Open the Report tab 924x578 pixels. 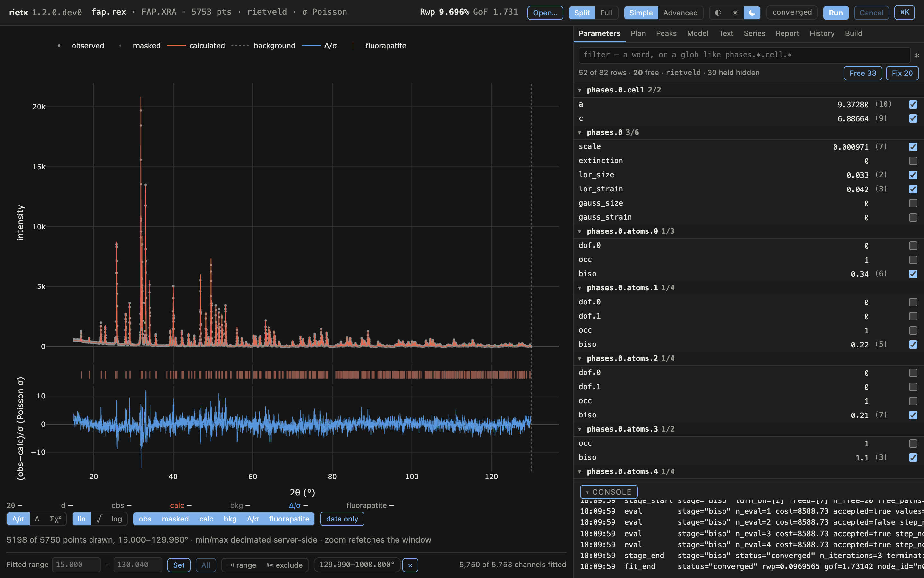click(787, 34)
